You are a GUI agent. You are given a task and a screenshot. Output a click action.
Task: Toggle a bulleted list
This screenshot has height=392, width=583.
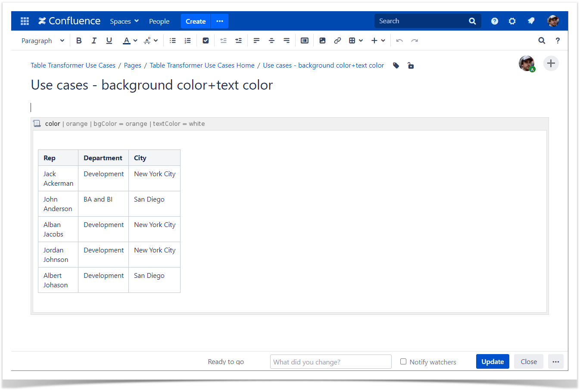point(172,40)
